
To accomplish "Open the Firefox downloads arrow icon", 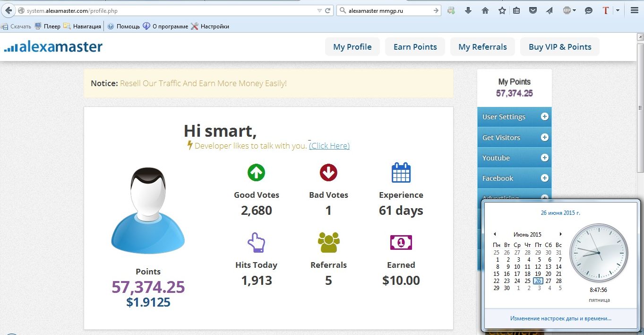I will 468,10.
